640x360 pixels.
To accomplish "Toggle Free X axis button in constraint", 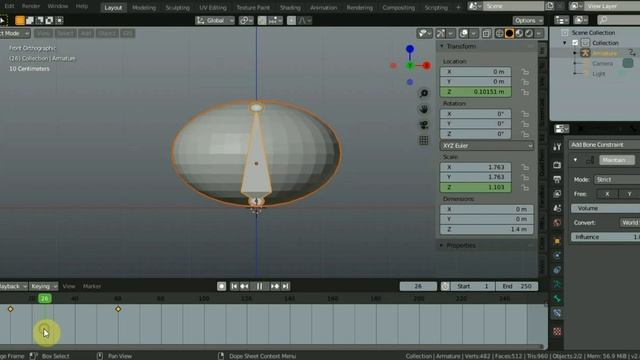I will click(607, 194).
